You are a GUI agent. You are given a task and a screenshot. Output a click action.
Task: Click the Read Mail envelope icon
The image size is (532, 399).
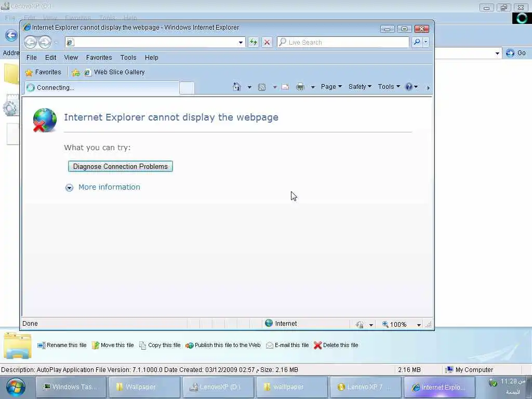[285, 87]
